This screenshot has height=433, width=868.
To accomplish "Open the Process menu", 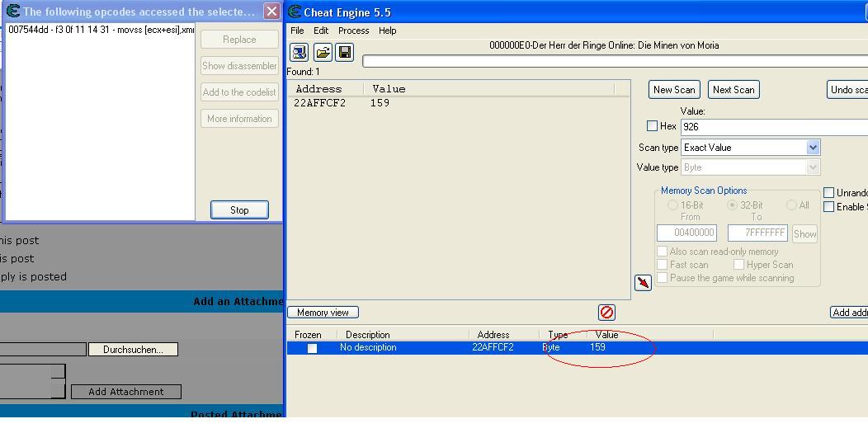I will pyautogui.click(x=353, y=31).
